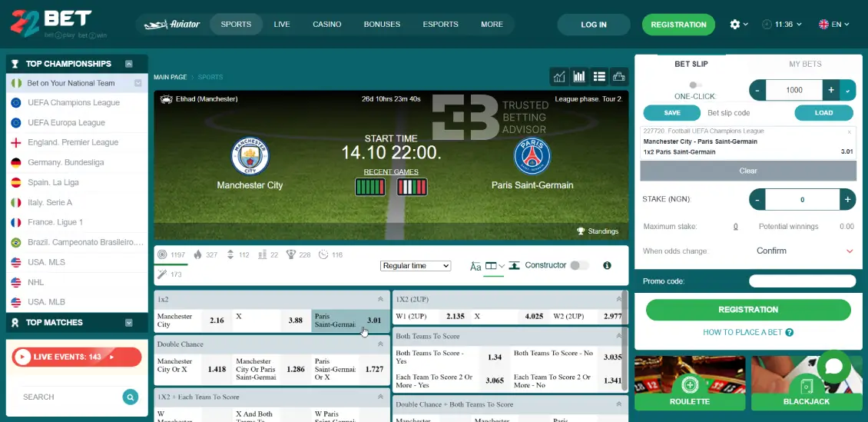Collapse the 1X2 (2UP) section
The width and height of the screenshot is (868, 422).
point(619,299)
